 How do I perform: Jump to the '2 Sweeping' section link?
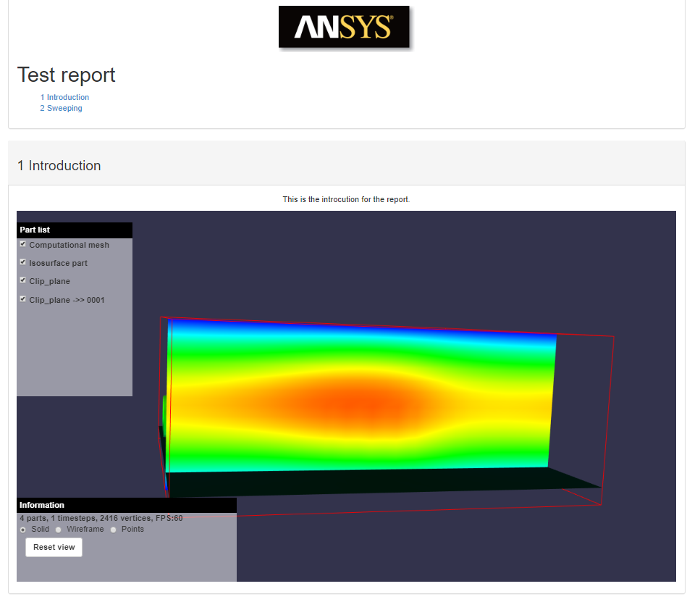[61, 108]
